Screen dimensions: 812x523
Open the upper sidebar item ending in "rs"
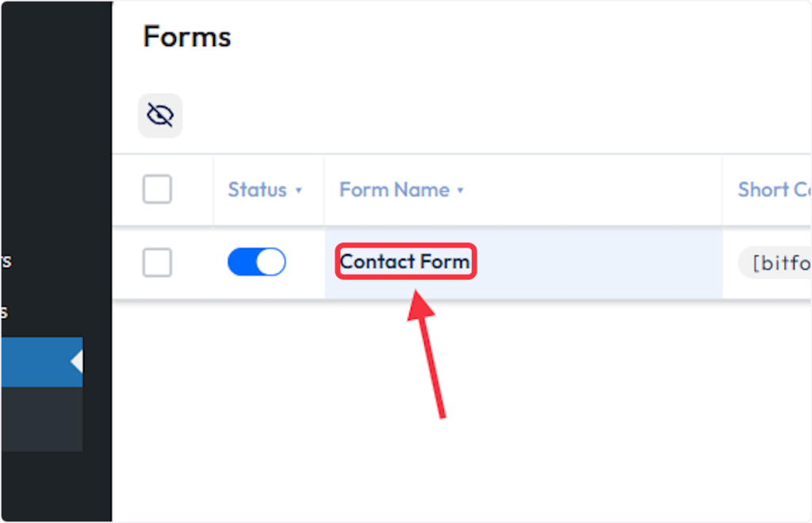pyautogui.click(x=6, y=261)
